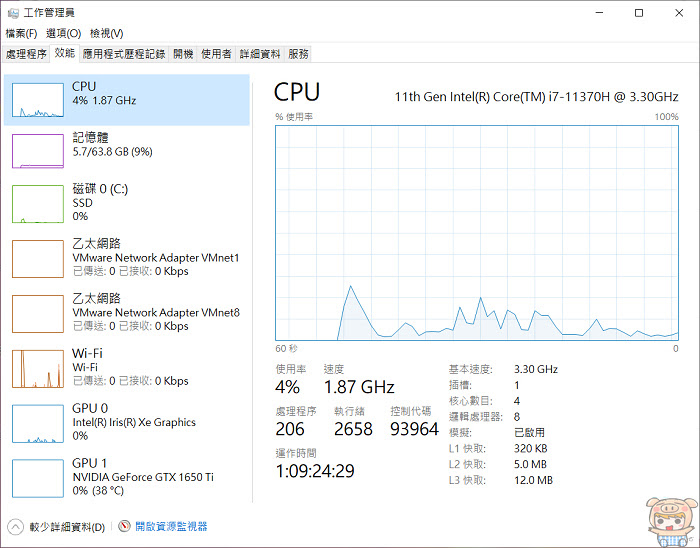This screenshot has width=700, height=548.
Task: Select the Wi-Fi graph icon
Action: (37, 368)
